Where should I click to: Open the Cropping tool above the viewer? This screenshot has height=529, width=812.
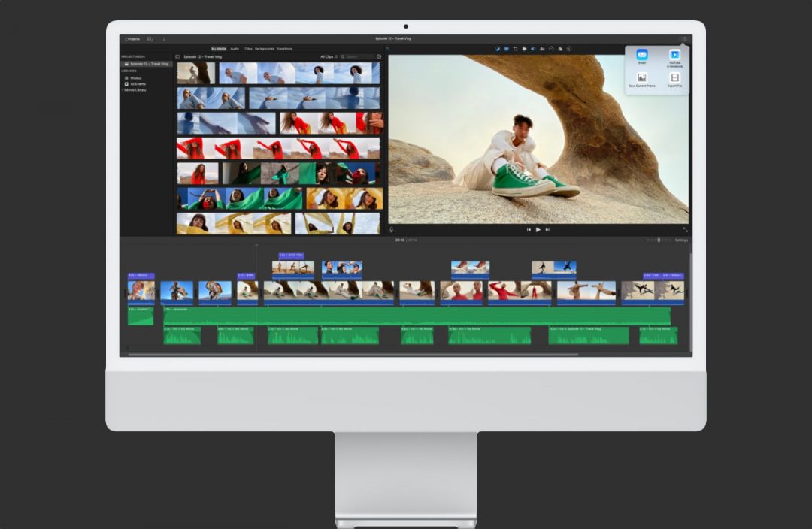tap(515, 49)
